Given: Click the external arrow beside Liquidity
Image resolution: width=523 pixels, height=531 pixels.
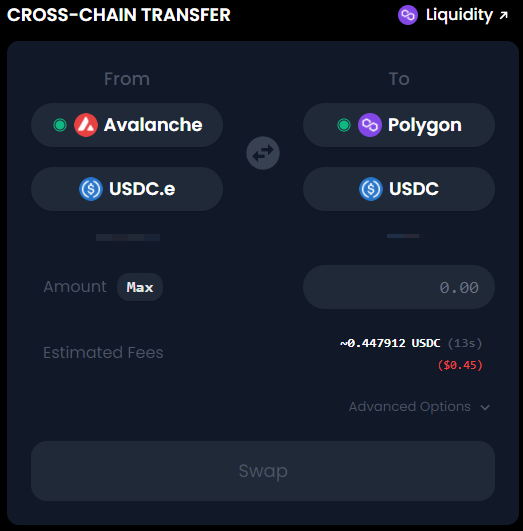Looking at the screenshot, I should (504, 15).
